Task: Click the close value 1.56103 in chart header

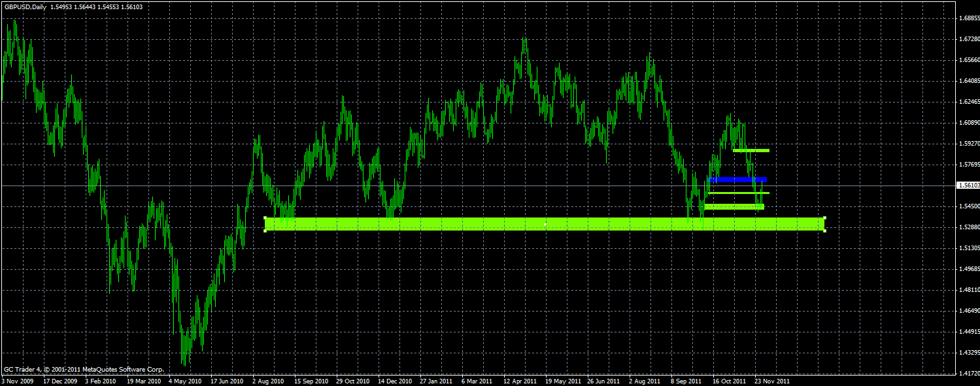Action: coord(131,7)
